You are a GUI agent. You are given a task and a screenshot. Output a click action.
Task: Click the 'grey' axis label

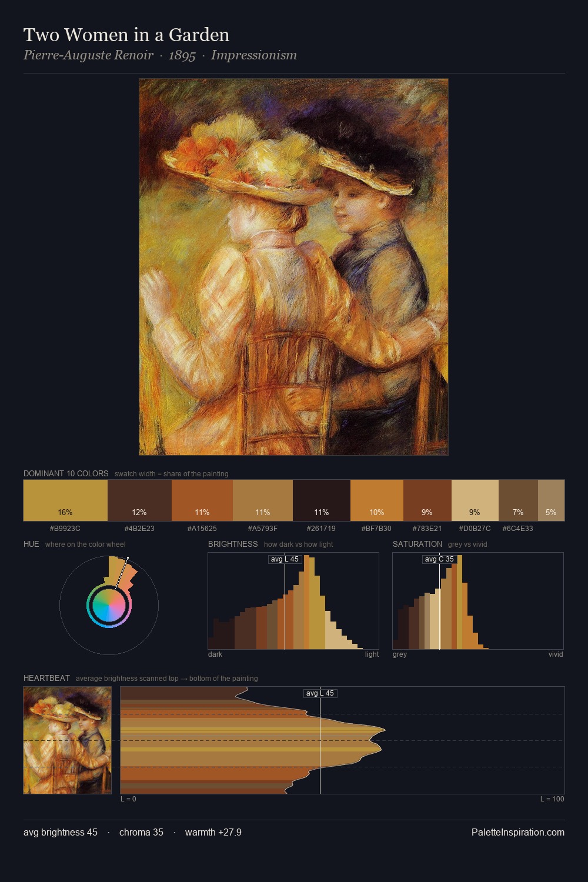coord(400,654)
